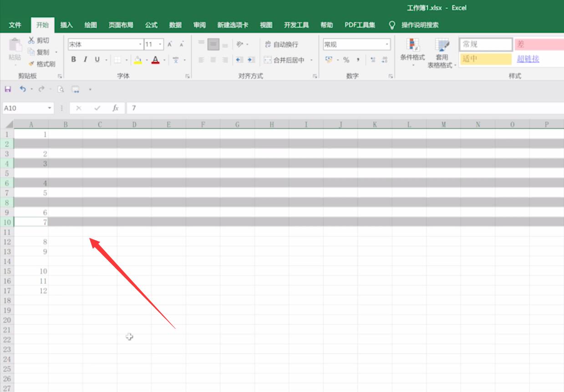Open the conditional formatting (条件格式) menu
The height and width of the screenshot is (392, 564).
pos(412,53)
